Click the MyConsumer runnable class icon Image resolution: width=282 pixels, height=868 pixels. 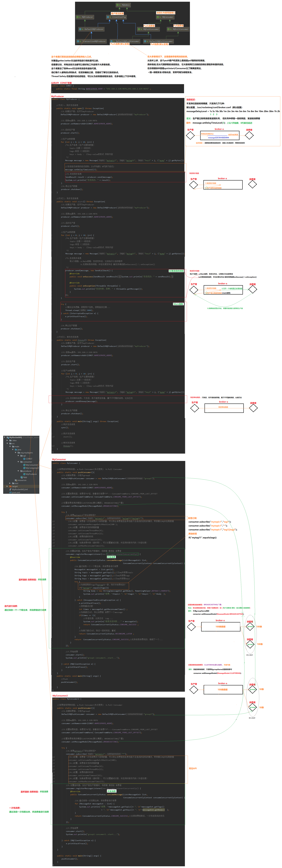tap(24, 465)
